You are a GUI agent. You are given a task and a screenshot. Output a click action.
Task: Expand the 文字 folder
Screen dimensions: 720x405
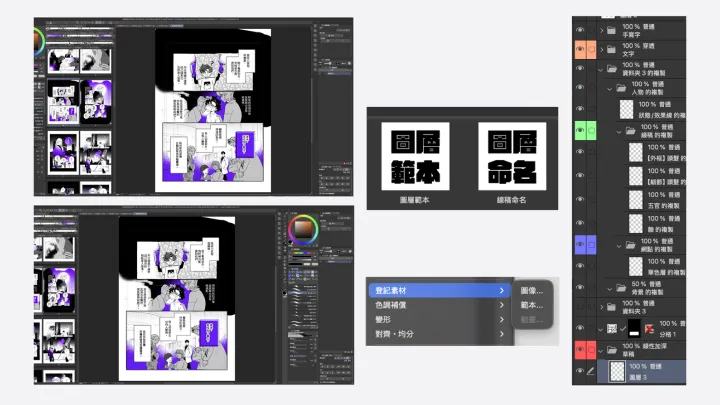602,49
